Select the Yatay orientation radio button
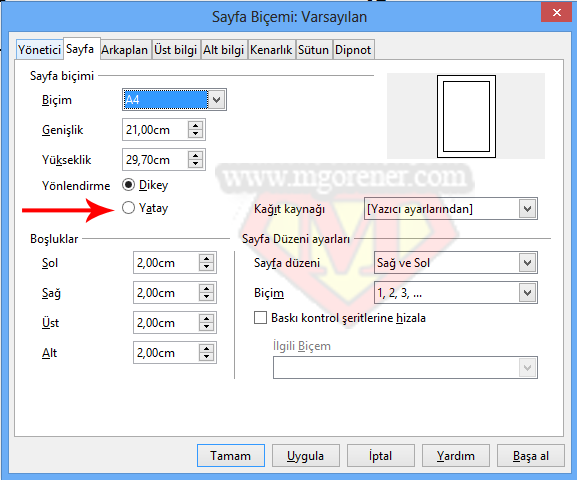Viewport: 577px width, 480px height. pos(128,208)
